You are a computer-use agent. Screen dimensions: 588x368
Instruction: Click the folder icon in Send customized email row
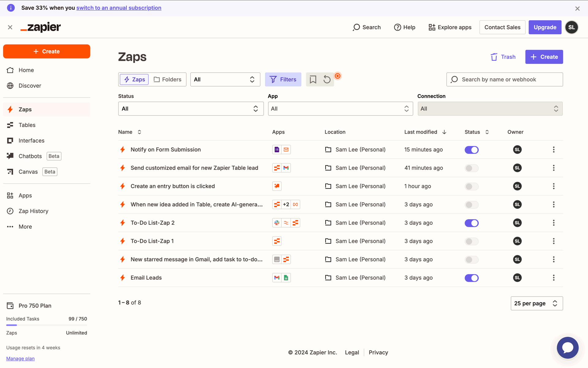[x=328, y=168]
